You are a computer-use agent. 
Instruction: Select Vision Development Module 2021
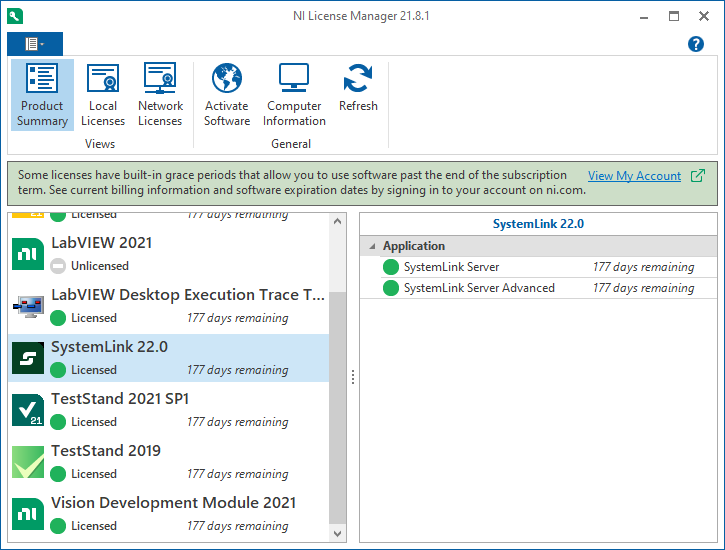pyautogui.click(x=173, y=503)
